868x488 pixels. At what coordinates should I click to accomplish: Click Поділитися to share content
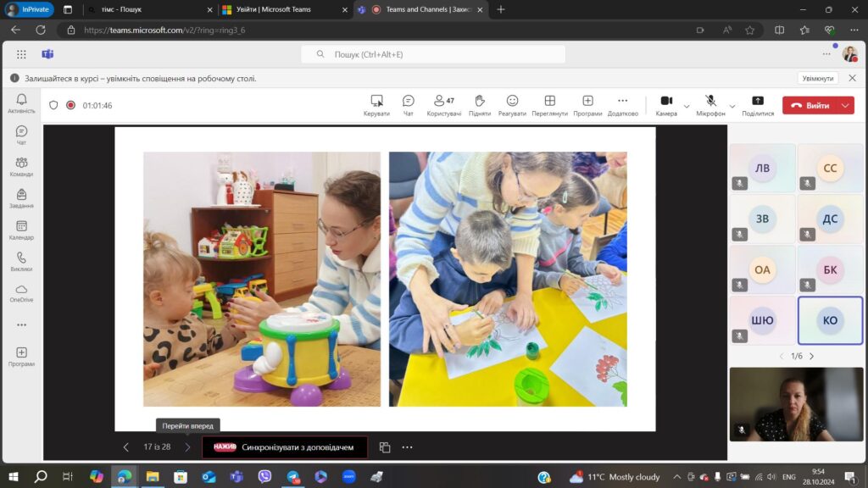[758, 105]
